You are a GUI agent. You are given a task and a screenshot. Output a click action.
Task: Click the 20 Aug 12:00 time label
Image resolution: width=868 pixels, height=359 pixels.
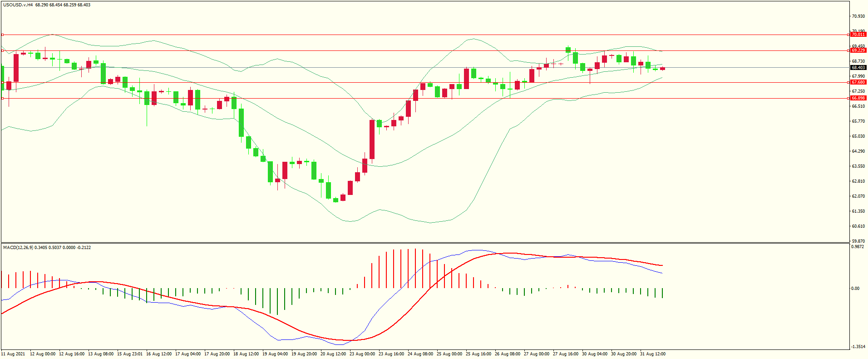coord(333,354)
